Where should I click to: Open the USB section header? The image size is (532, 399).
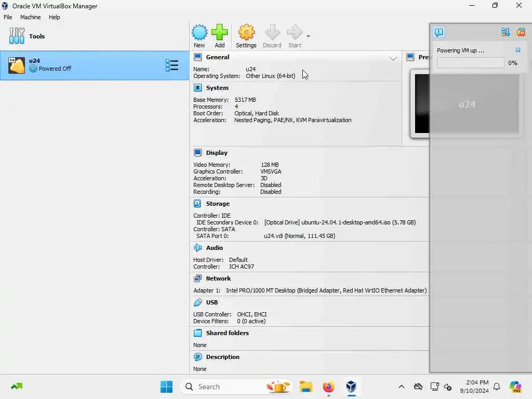(212, 302)
